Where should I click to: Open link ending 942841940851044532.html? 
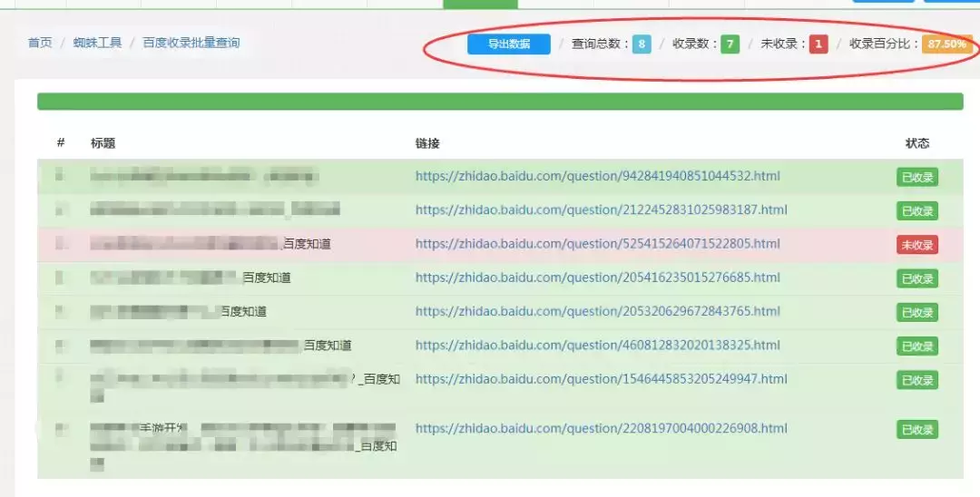pyautogui.click(x=597, y=176)
